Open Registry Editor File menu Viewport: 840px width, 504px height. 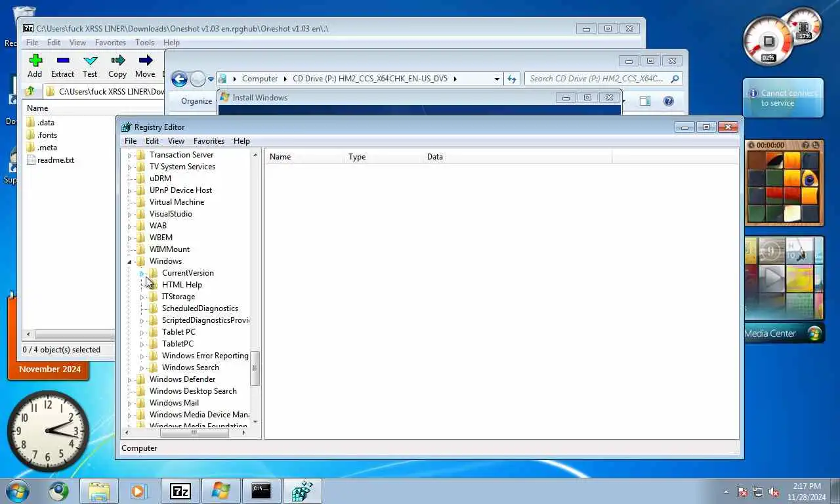click(131, 140)
